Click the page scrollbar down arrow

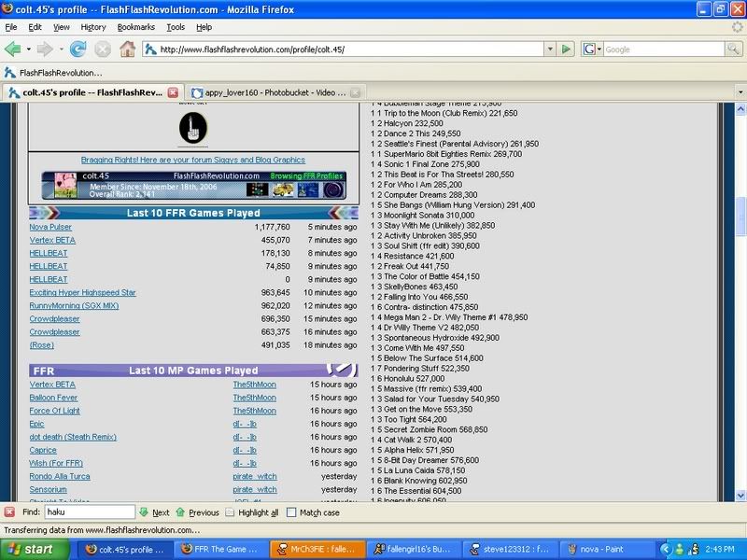coord(740,496)
